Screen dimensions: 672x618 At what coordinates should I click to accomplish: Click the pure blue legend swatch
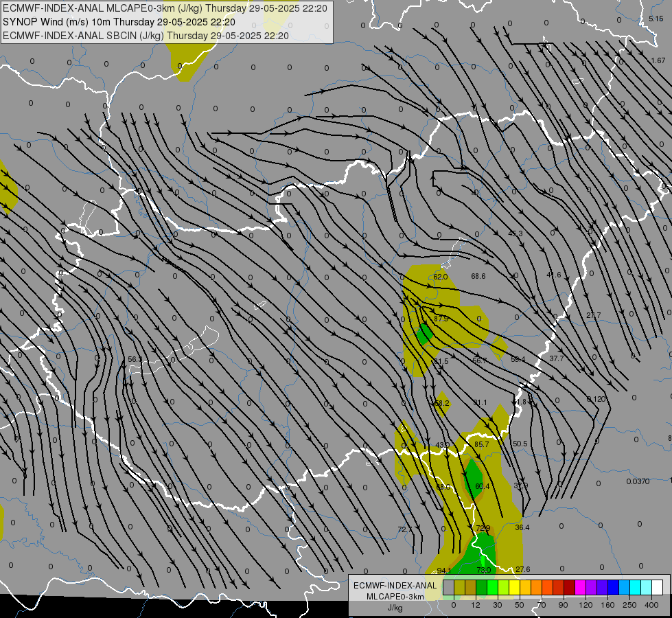614,588
